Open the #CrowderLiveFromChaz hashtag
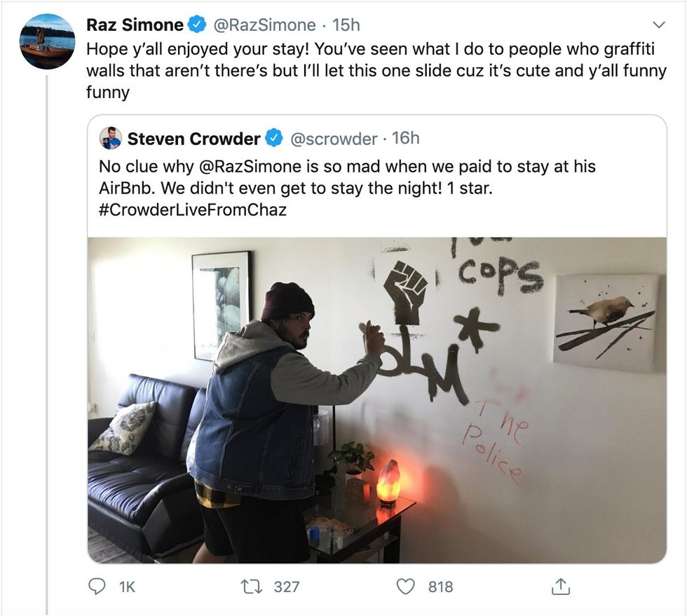This screenshot has width=687, height=616. [x=193, y=209]
